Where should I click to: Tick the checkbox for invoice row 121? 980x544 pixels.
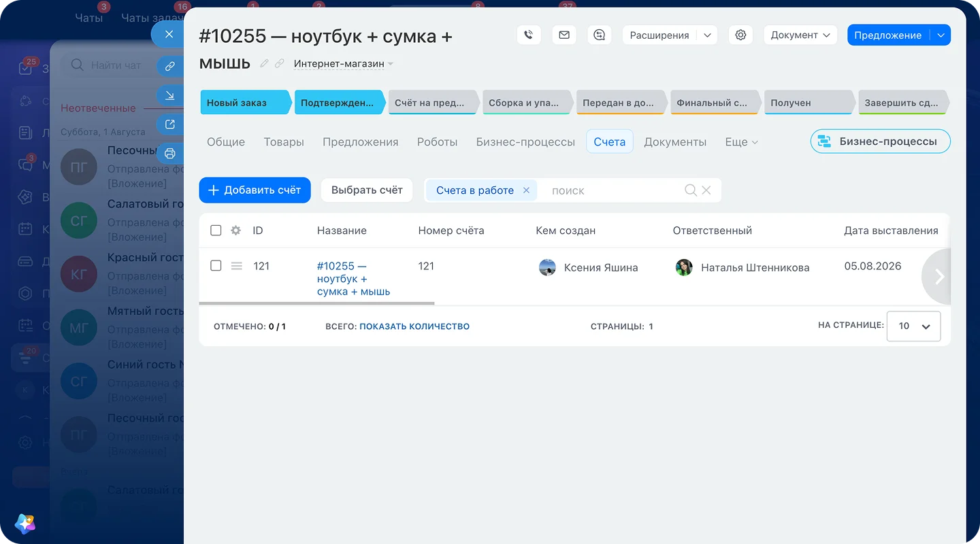[x=216, y=266]
